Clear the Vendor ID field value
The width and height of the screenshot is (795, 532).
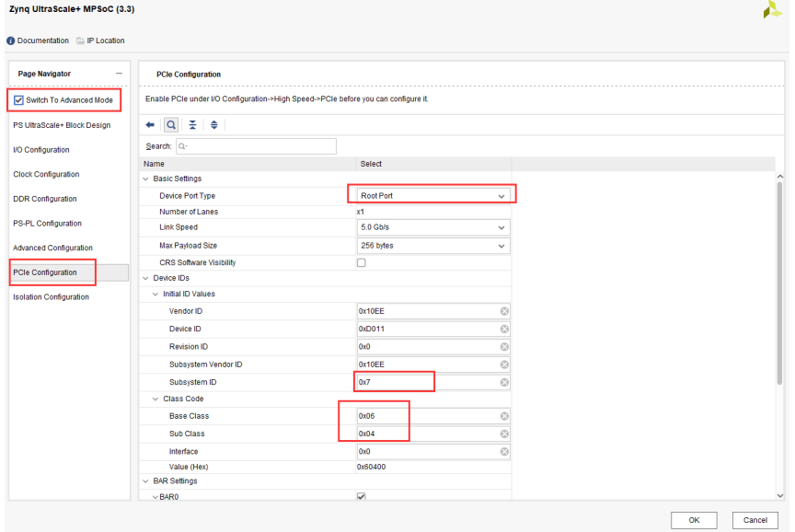[x=504, y=311]
